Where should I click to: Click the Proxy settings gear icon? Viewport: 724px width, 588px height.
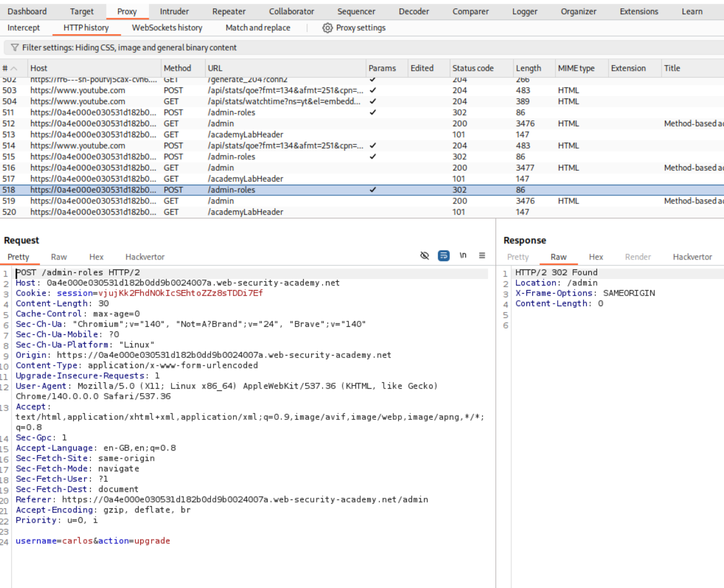(x=327, y=28)
